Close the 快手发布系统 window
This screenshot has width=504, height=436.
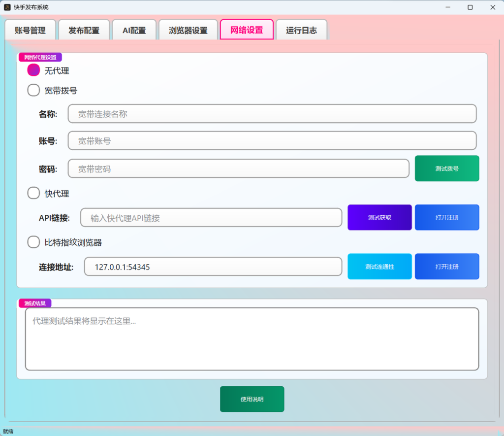coord(492,7)
